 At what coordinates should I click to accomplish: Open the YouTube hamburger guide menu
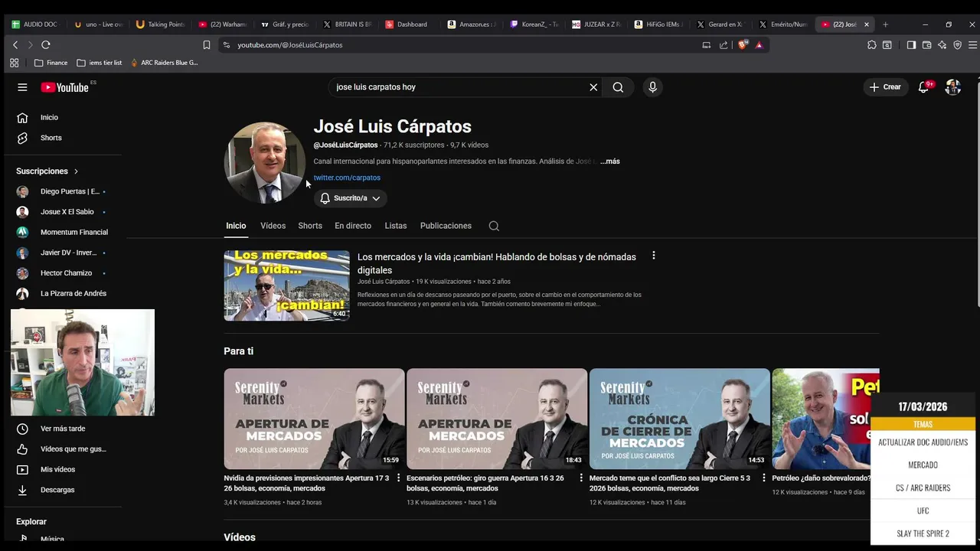(22, 87)
